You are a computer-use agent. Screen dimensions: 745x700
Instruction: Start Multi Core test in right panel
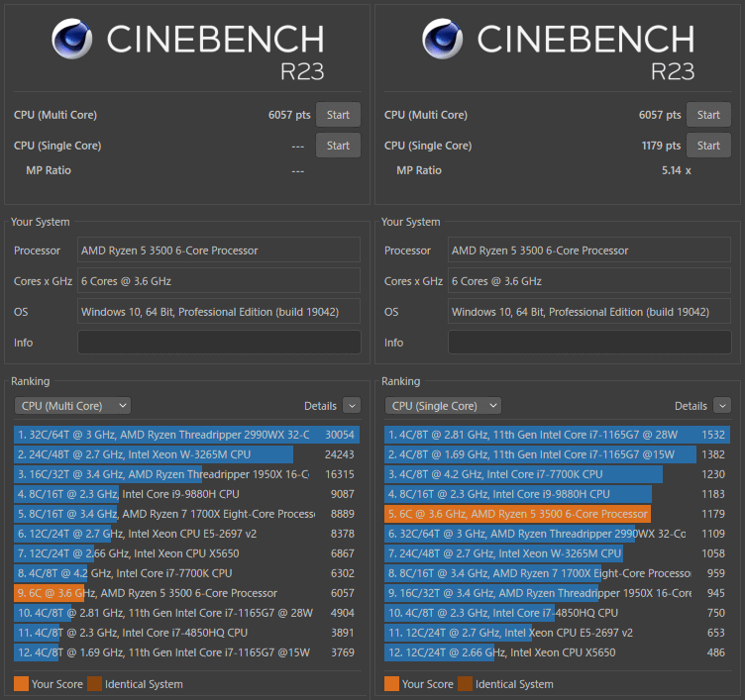[708, 115]
